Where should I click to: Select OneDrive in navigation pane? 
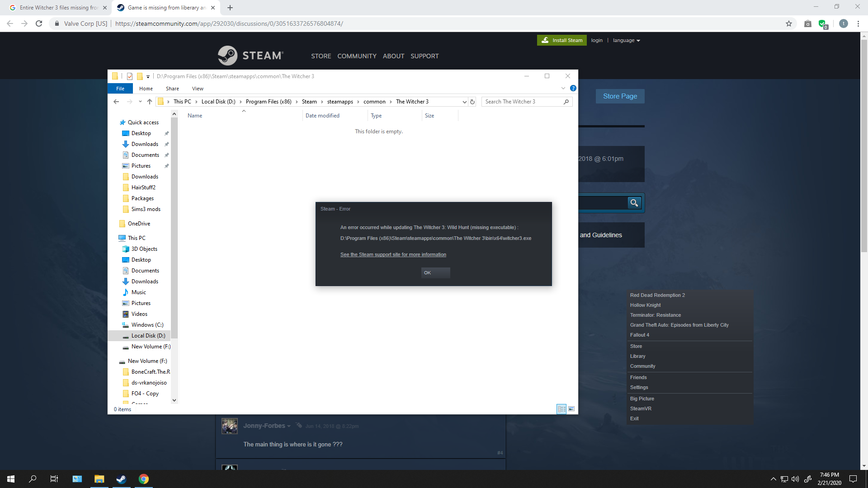[x=139, y=224]
